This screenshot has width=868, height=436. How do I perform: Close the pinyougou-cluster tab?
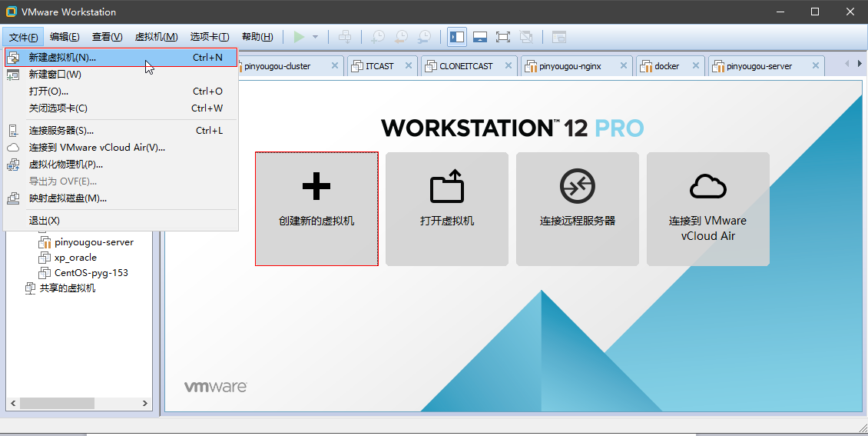(x=334, y=65)
